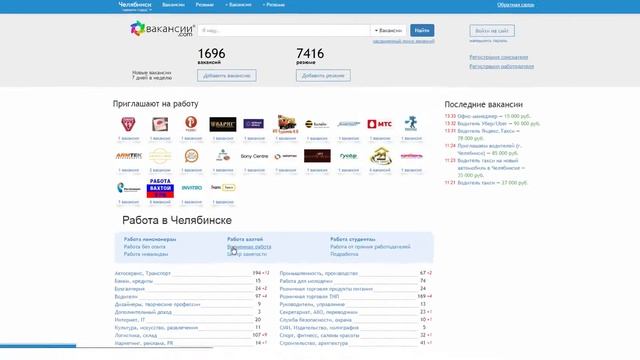Click the Добавить вакансию button
640x360 pixels.
[x=227, y=76]
